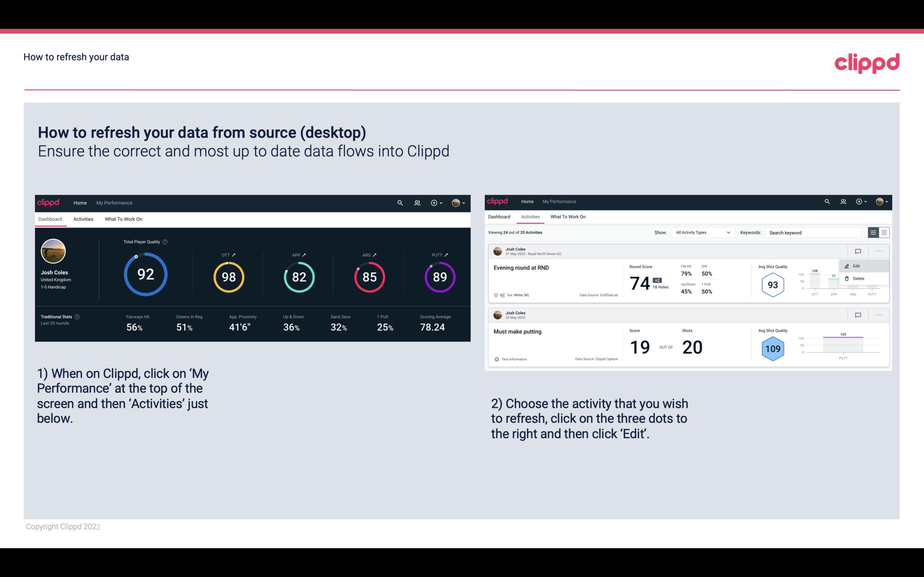
Task: Select the Dashboard tab in left panel
Action: pyautogui.click(x=50, y=219)
